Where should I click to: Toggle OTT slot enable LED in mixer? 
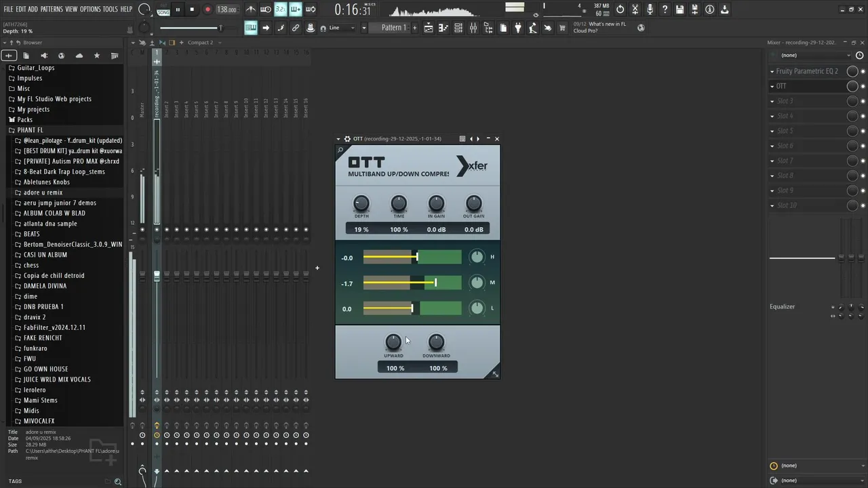[x=863, y=86]
